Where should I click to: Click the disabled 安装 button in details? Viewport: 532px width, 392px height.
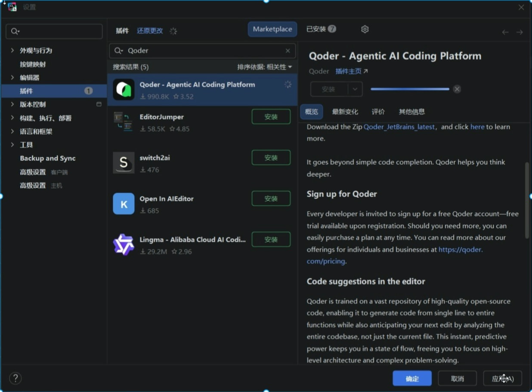[329, 89]
